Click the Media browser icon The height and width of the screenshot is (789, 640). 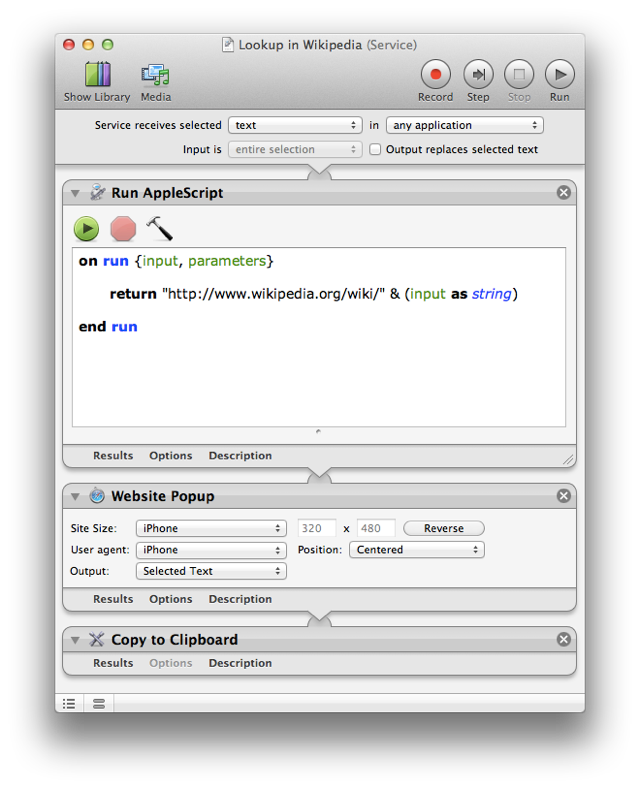click(x=155, y=80)
